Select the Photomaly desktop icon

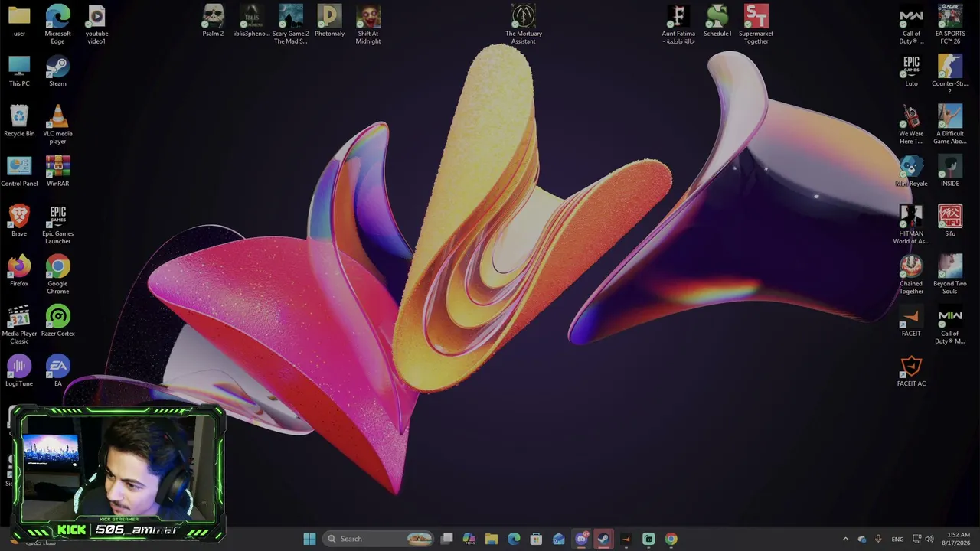click(329, 21)
